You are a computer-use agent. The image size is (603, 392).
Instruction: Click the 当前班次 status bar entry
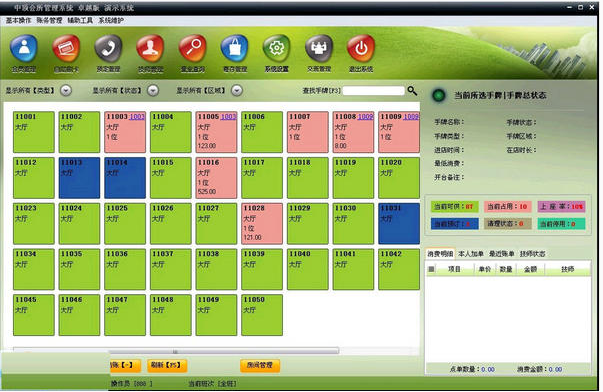[212, 384]
